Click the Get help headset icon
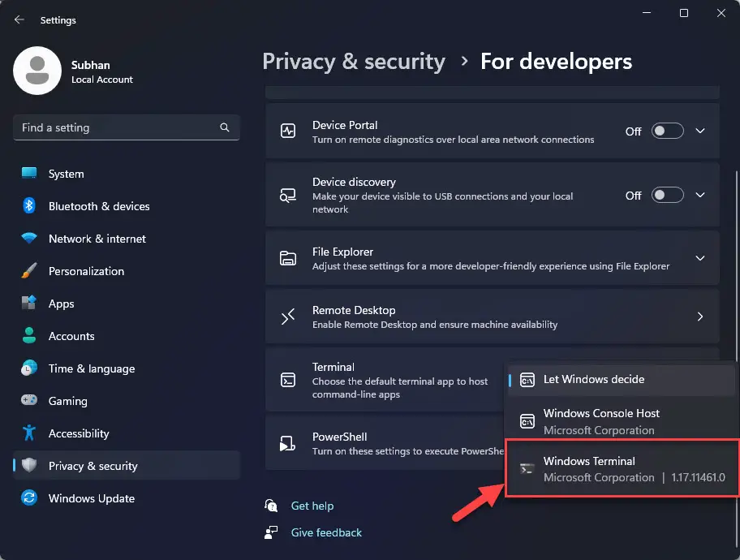 tap(271, 506)
